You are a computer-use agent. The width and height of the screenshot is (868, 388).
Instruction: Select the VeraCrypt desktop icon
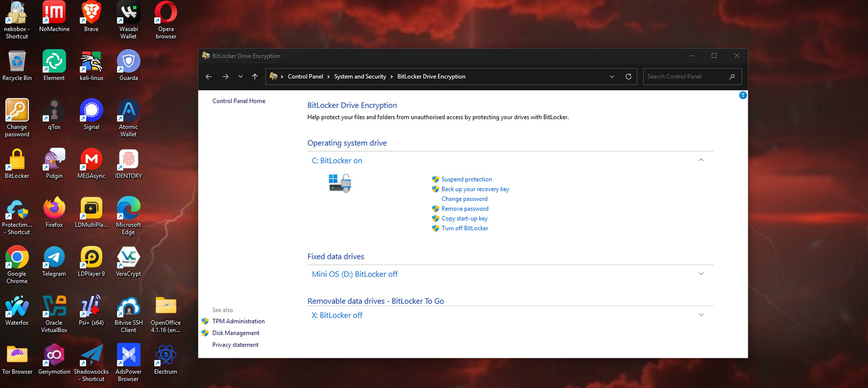click(128, 261)
